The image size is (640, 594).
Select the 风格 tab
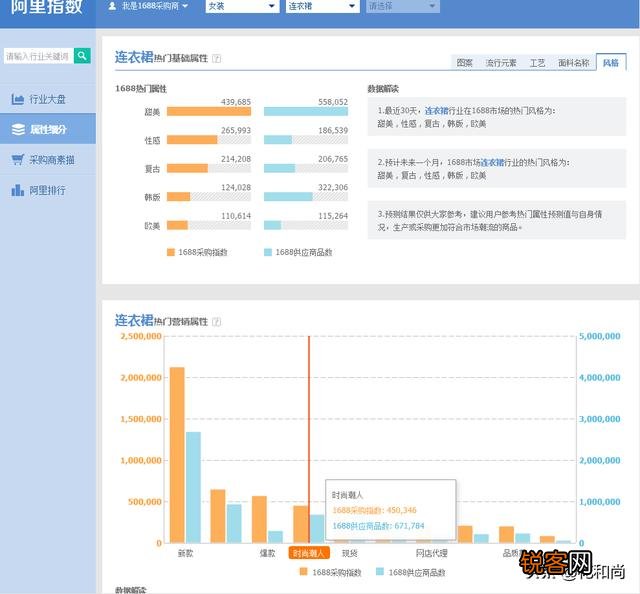point(611,62)
